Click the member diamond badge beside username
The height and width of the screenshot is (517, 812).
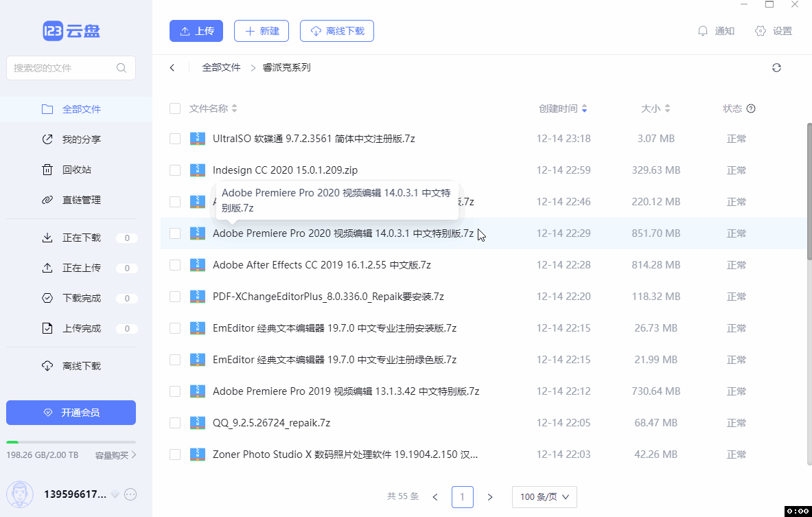coord(115,495)
